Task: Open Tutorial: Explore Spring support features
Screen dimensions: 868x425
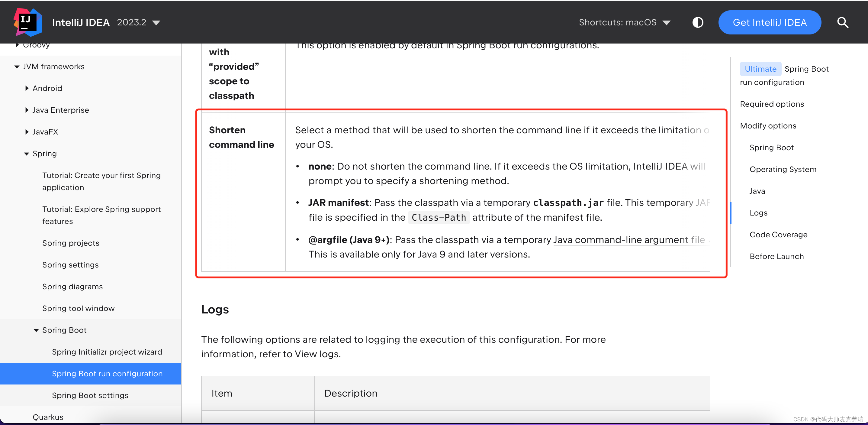Action: coord(101,215)
